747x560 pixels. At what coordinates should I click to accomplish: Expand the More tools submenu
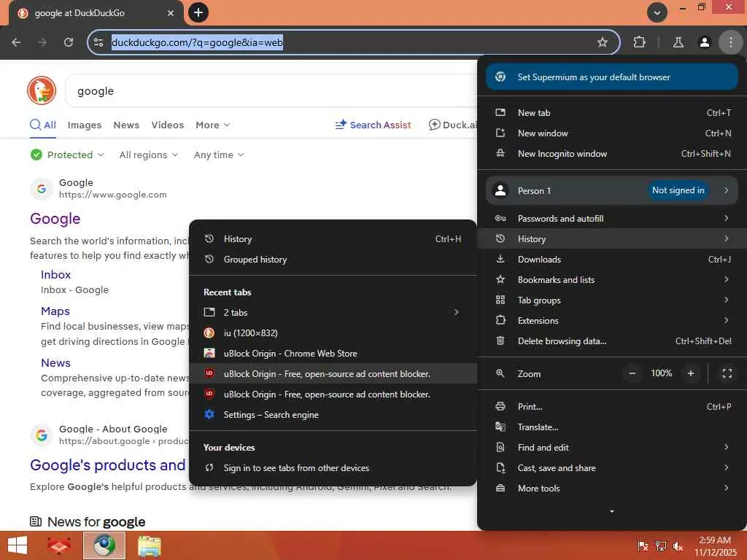(612, 489)
